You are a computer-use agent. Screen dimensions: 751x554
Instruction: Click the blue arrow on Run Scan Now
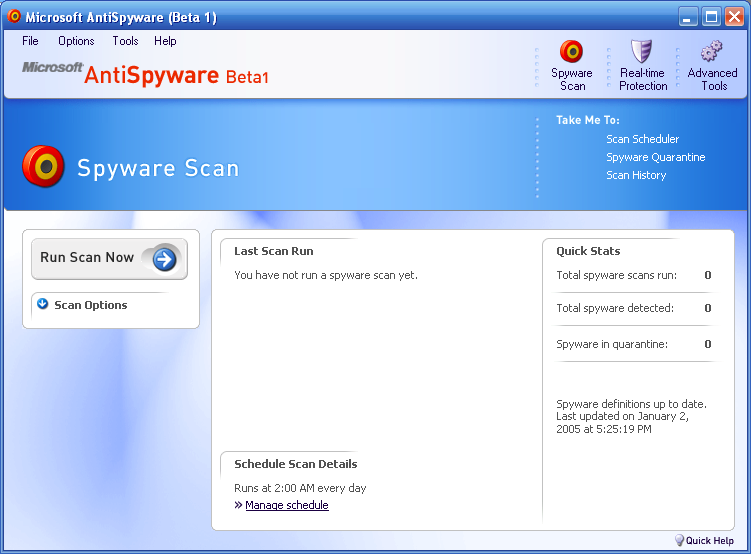click(x=164, y=260)
